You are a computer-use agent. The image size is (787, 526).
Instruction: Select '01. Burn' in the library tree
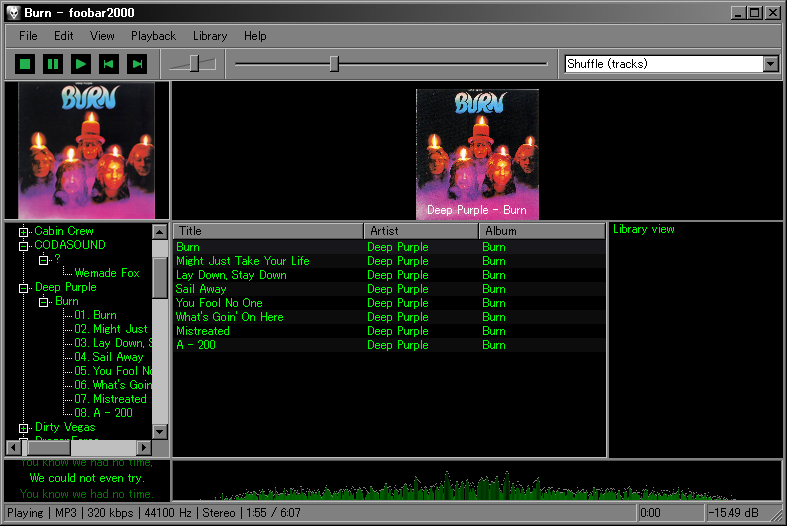[x=95, y=315]
